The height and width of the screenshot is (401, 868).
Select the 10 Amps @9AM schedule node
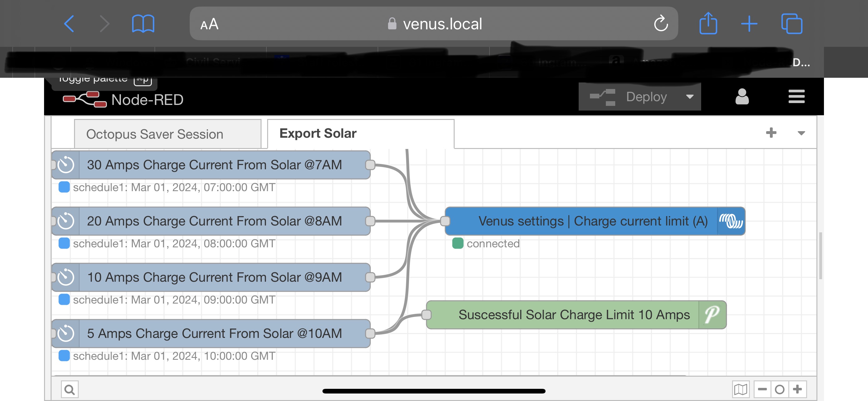tap(211, 277)
